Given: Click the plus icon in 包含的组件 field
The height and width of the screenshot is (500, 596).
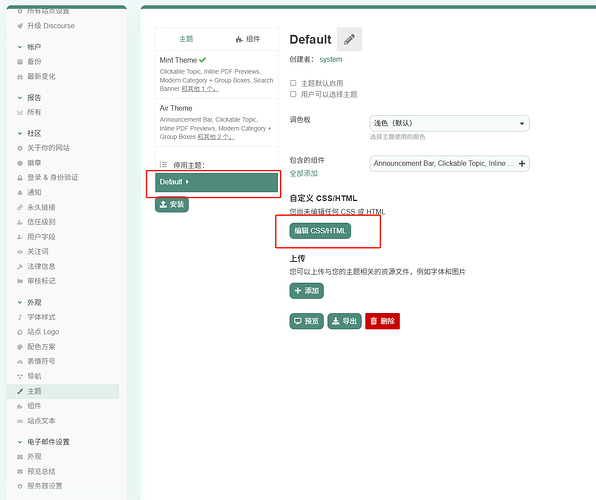Looking at the screenshot, I should (522, 163).
